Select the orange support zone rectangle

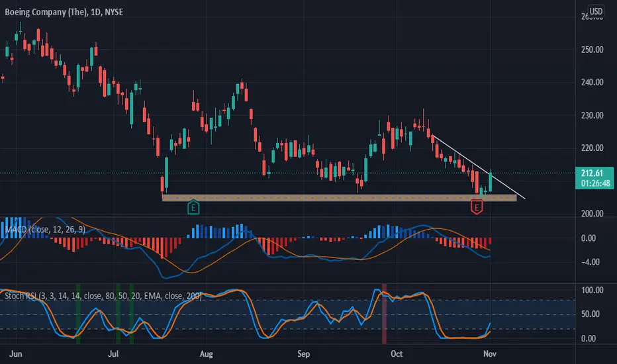point(339,198)
